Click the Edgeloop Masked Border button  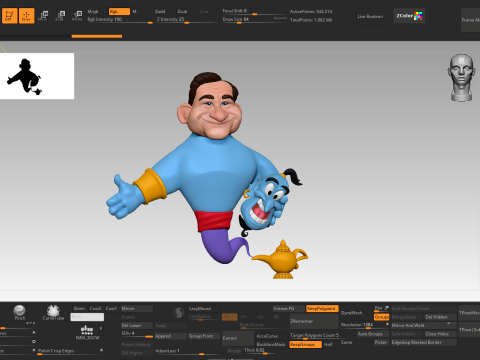coord(424,342)
